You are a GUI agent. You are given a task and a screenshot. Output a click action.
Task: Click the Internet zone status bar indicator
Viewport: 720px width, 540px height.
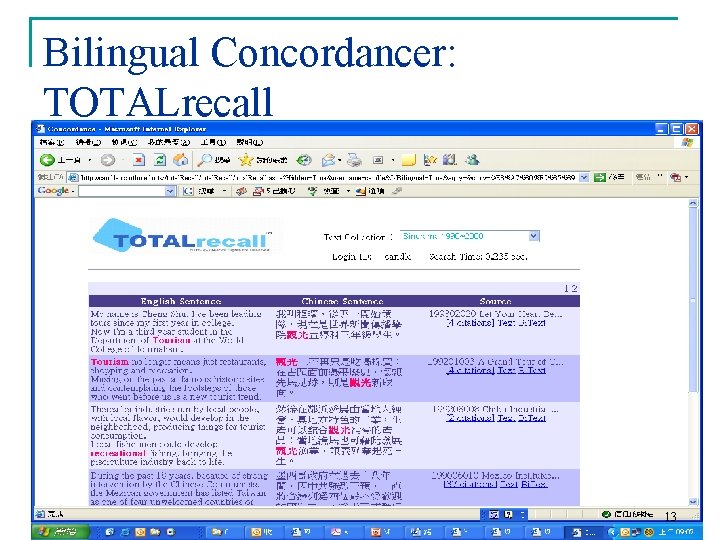(627, 514)
